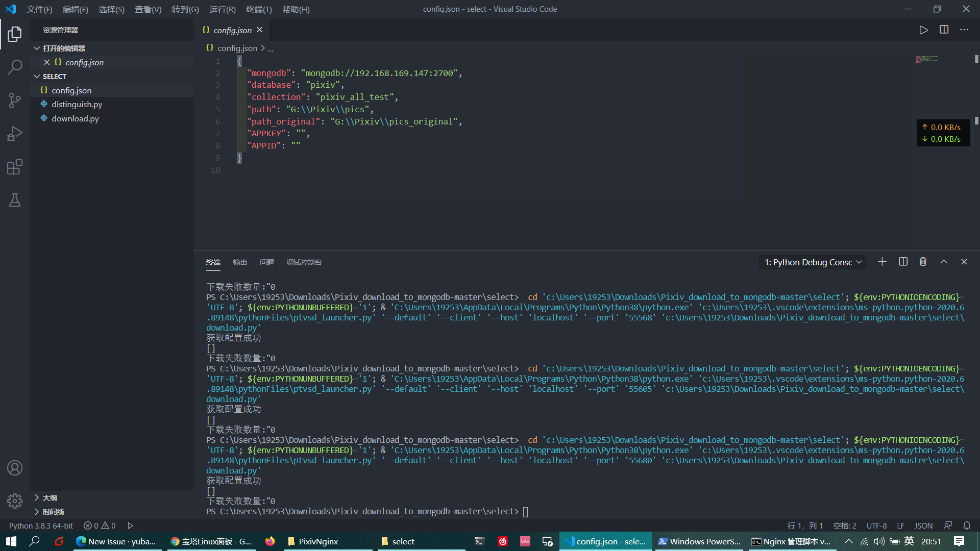Screen dimensions: 980x551
Task: Split the editor to the right
Action: click(x=944, y=30)
